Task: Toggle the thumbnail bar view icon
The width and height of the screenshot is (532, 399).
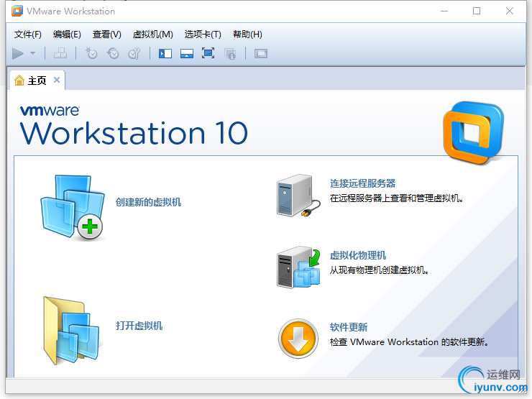Action: [187, 54]
